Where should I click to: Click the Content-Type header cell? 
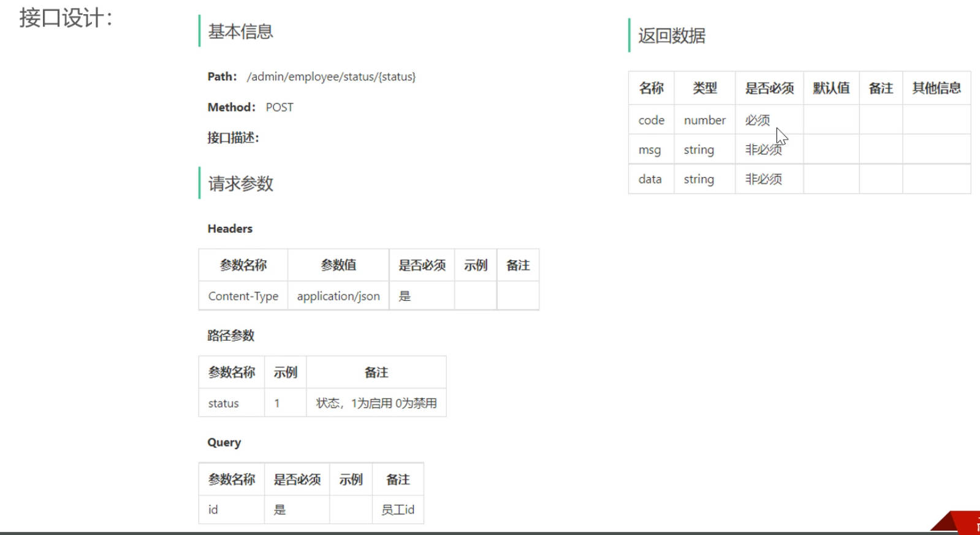243,296
